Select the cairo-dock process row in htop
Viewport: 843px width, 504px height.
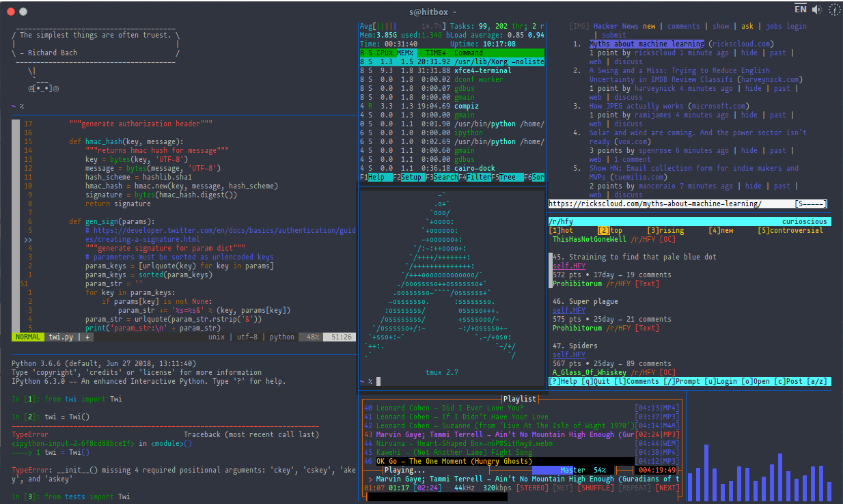point(452,168)
